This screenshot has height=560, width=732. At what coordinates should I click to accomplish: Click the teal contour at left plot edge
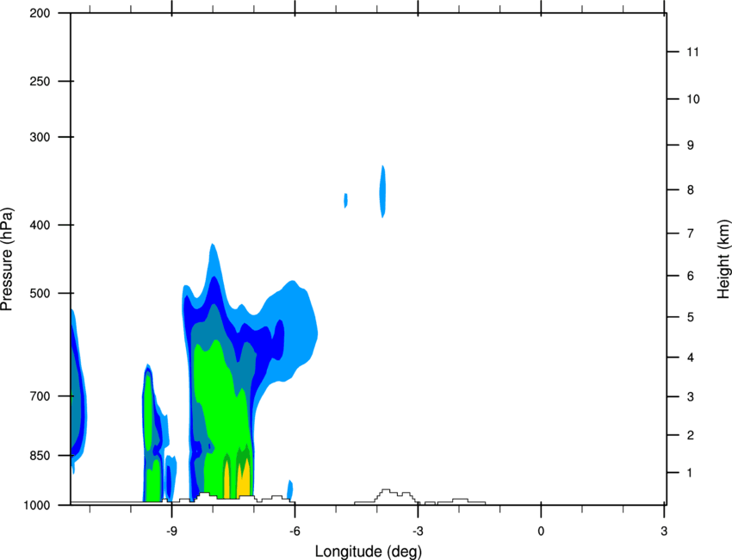[x=77, y=397]
